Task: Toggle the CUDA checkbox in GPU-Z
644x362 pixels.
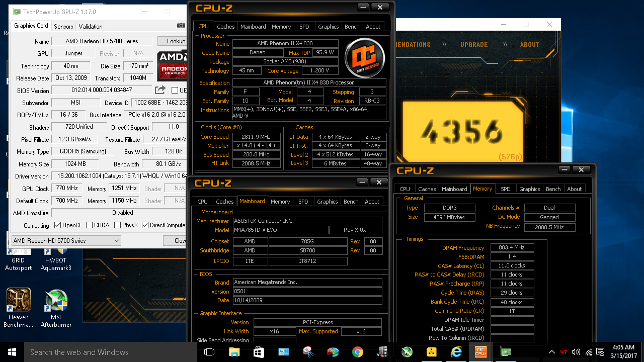Action: point(89,225)
